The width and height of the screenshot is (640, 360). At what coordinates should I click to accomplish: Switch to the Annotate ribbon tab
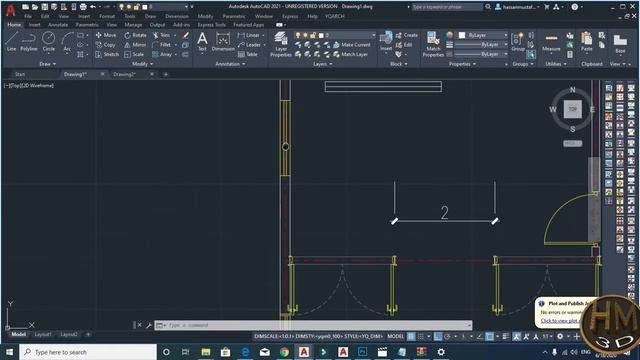(58, 25)
